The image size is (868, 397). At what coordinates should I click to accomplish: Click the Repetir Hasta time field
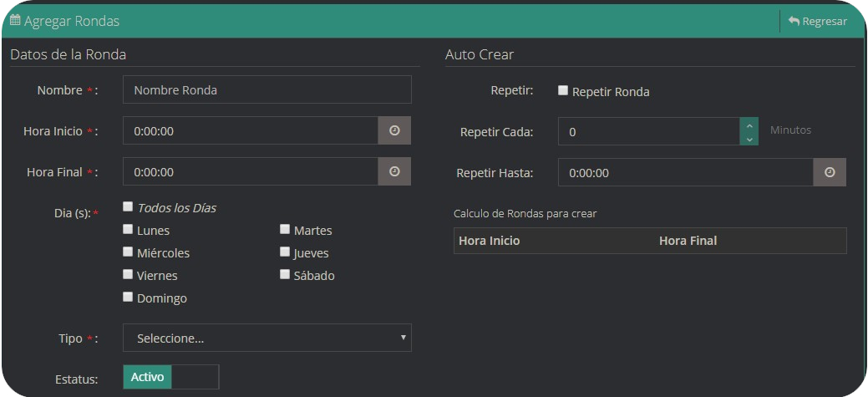coord(685,173)
